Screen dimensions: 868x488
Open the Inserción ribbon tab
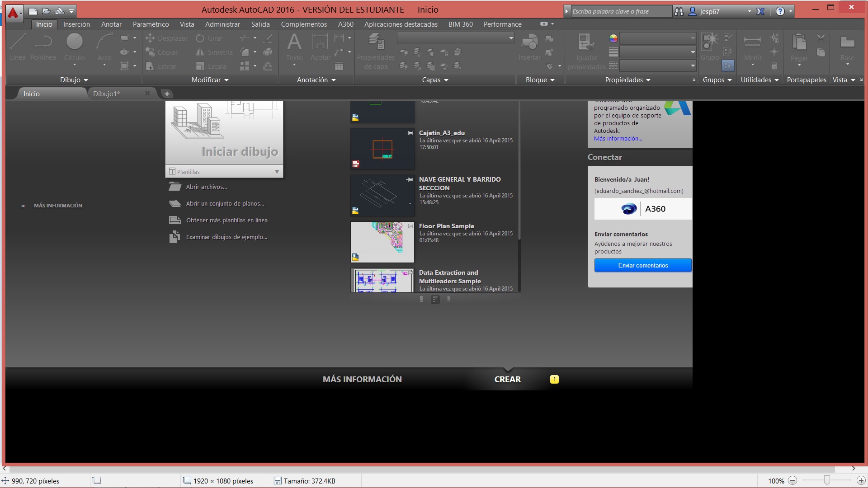pos(76,24)
